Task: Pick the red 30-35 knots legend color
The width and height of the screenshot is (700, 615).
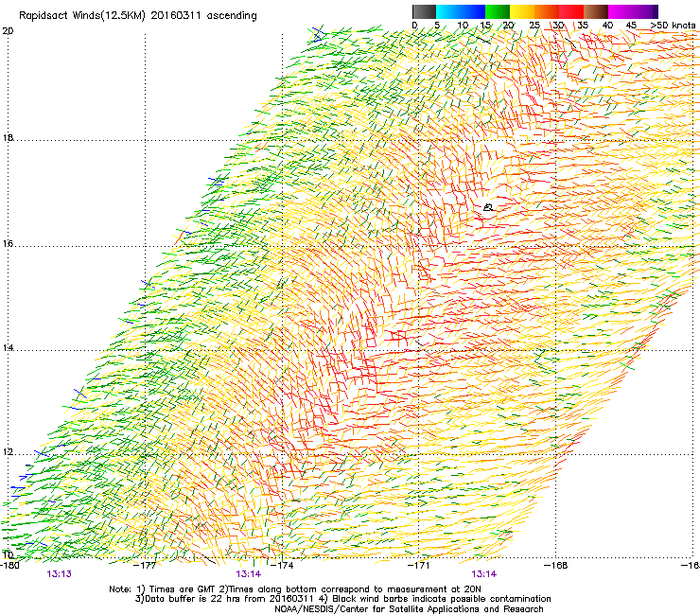Action: pyautogui.click(x=571, y=11)
